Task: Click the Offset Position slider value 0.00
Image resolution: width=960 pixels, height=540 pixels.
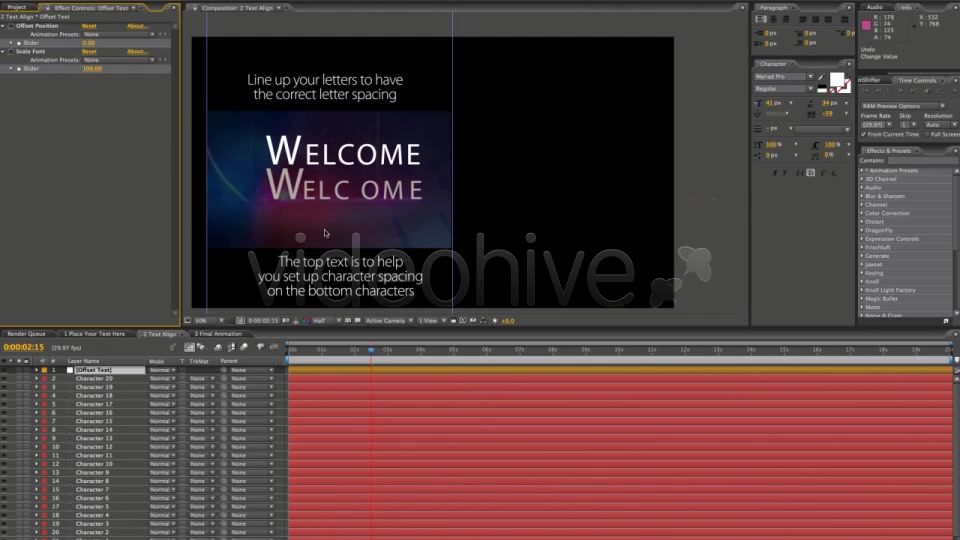Action: click(89, 43)
